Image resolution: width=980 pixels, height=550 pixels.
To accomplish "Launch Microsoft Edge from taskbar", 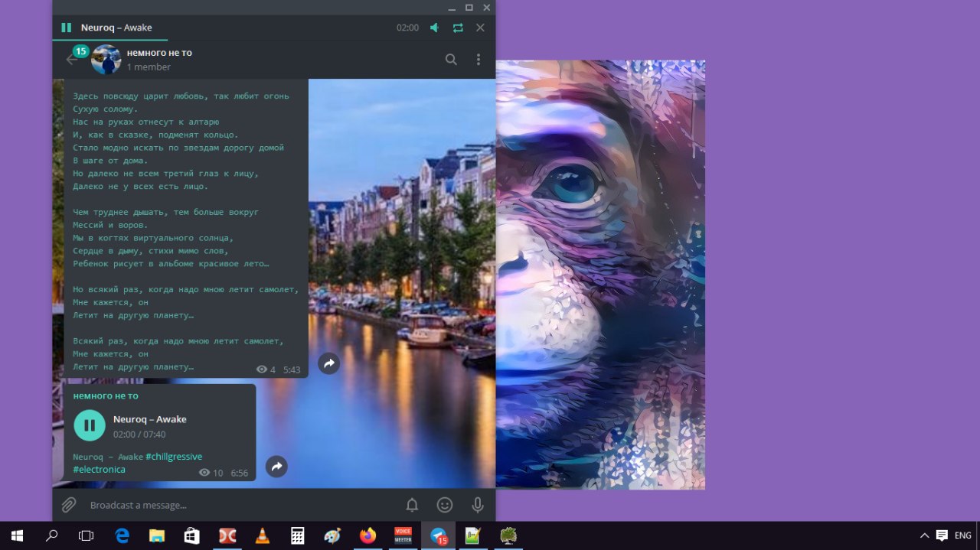I will tap(122, 536).
